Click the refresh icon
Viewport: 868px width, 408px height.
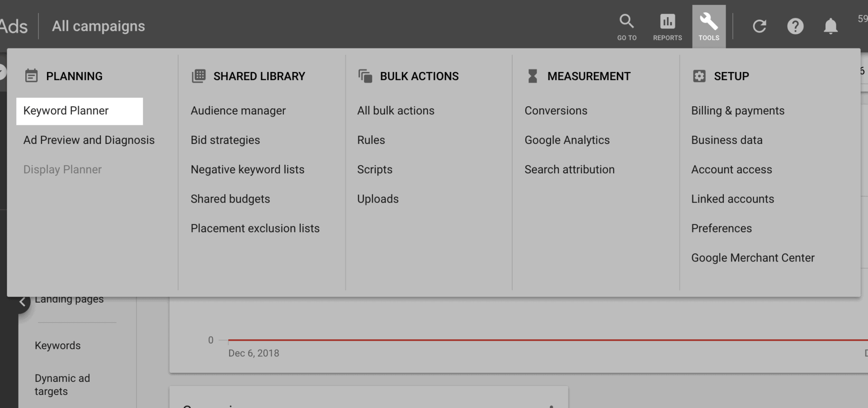759,26
